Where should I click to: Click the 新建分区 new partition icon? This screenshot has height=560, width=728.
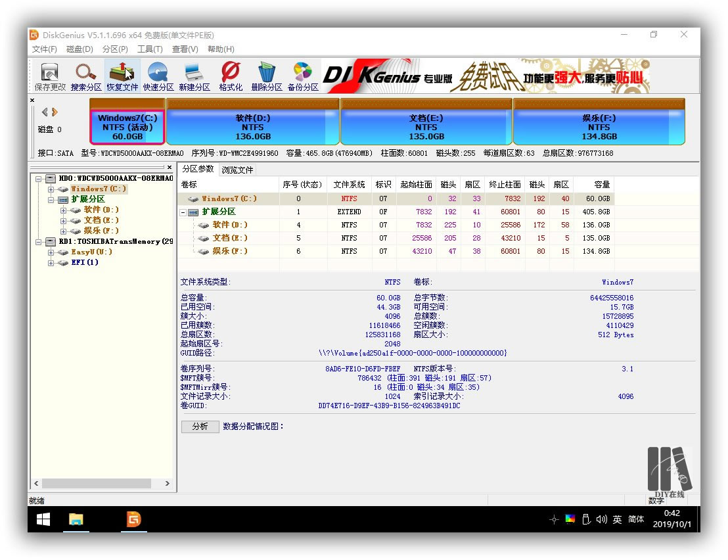pos(194,76)
